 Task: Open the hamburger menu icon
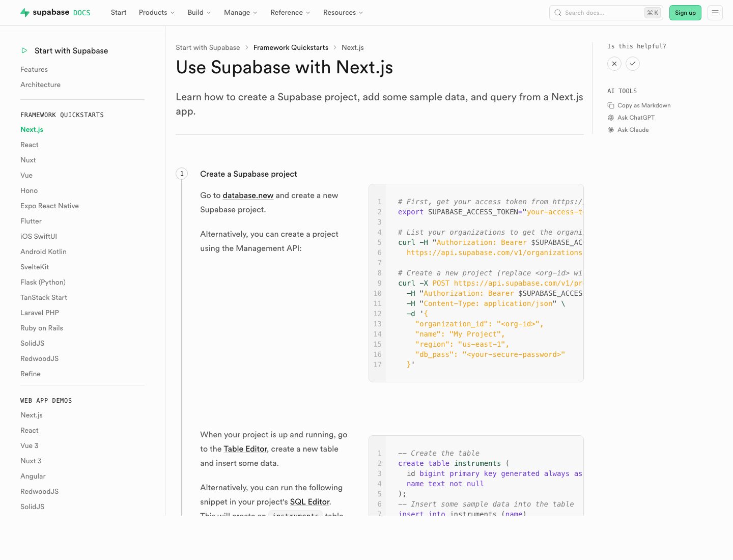tap(715, 13)
